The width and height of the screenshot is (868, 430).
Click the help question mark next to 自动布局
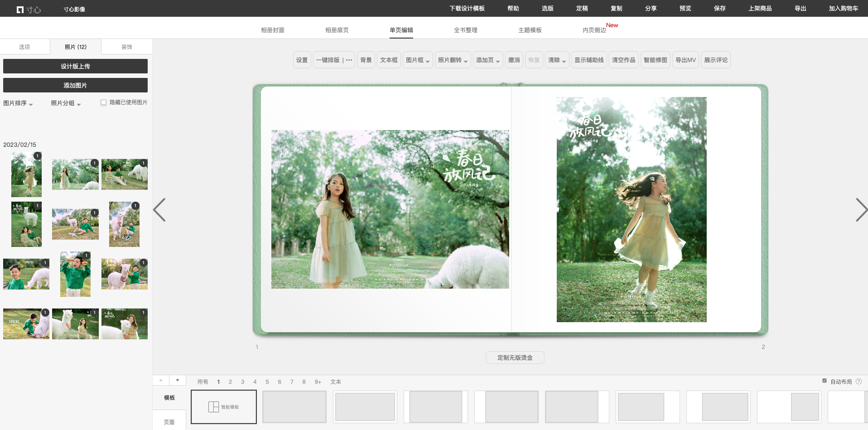[x=858, y=382]
